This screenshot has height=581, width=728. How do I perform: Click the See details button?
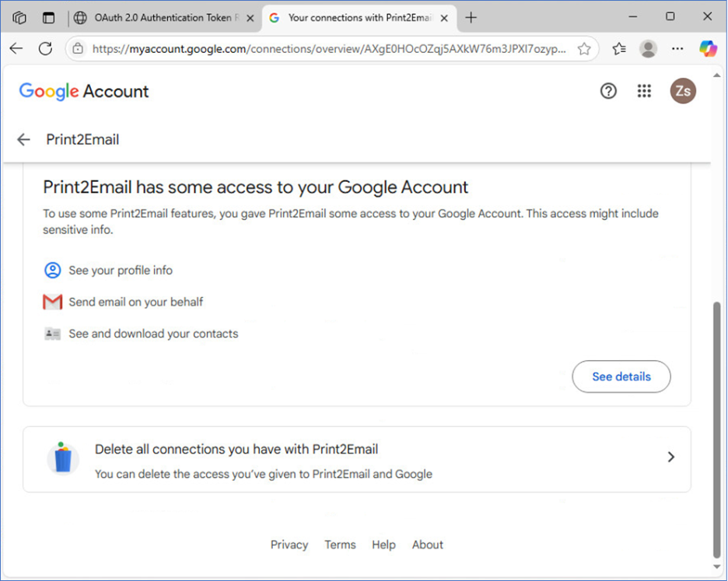coord(621,376)
